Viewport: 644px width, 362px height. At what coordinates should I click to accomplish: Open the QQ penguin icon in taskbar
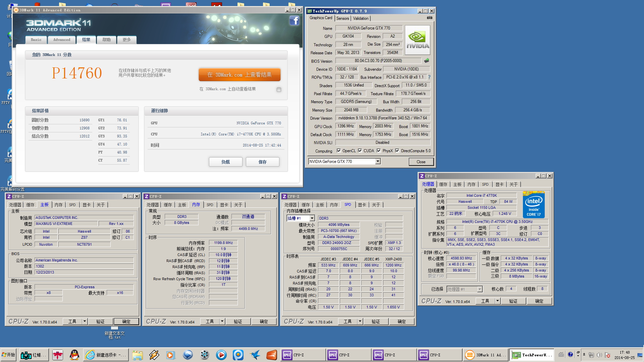coord(74,355)
